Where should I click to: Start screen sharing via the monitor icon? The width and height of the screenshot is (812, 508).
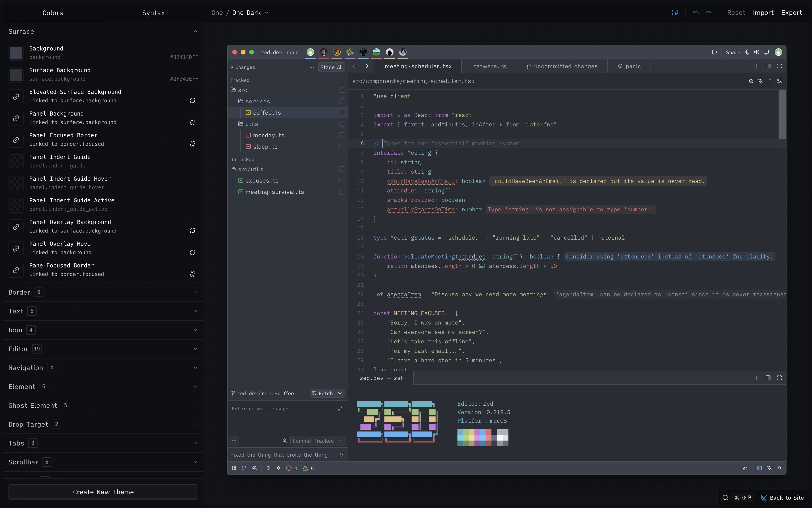(x=766, y=52)
